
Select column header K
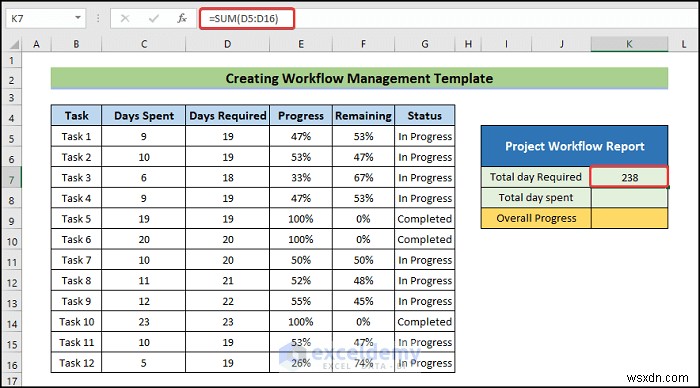tap(629, 44)
